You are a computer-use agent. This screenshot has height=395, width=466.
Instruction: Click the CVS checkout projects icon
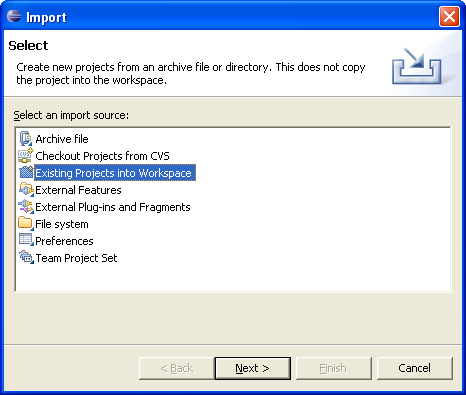tap(26, 156)
